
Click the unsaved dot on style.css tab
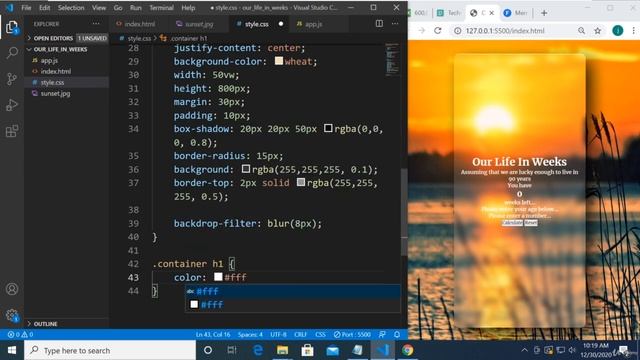pyautogui.click(x=281, y=24)
